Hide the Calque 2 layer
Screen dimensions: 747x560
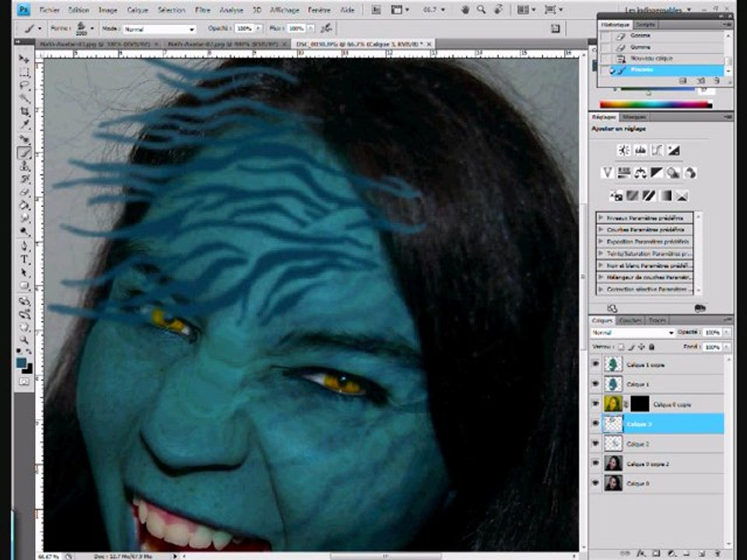(595, 443)
